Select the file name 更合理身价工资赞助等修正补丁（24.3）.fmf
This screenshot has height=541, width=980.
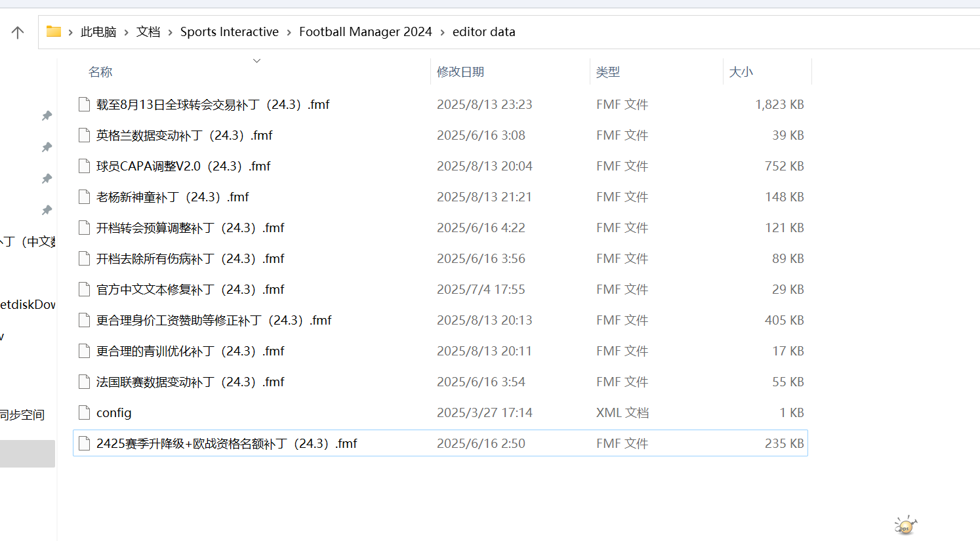(x=214, y=320)
